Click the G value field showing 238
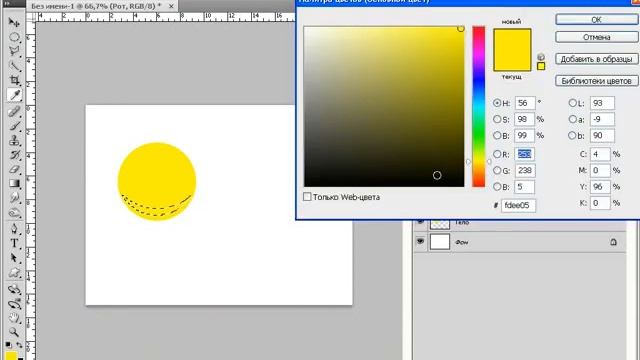Screen dimensions: 640x360 (524, 170)
